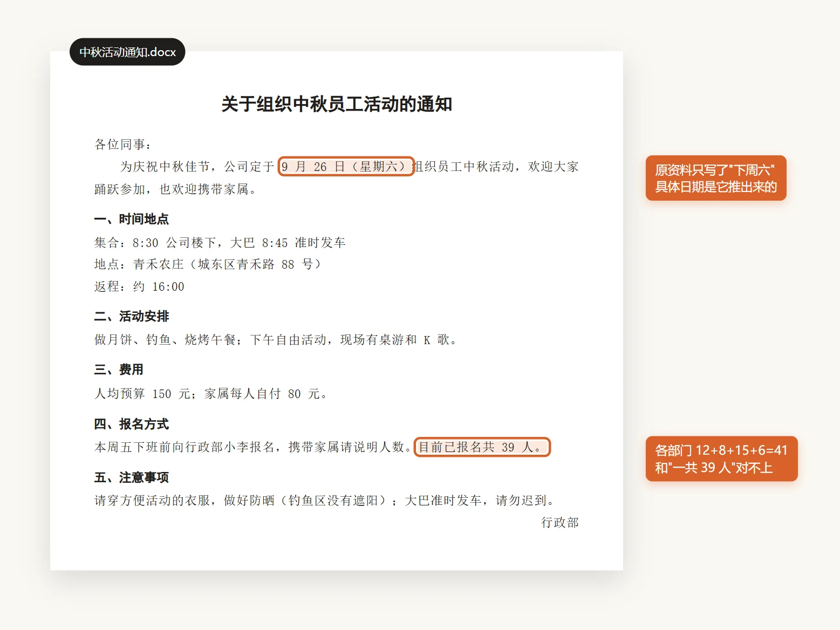Click the greeting 各位同事：
840x630 pixels.
click(x=124, y=145)
